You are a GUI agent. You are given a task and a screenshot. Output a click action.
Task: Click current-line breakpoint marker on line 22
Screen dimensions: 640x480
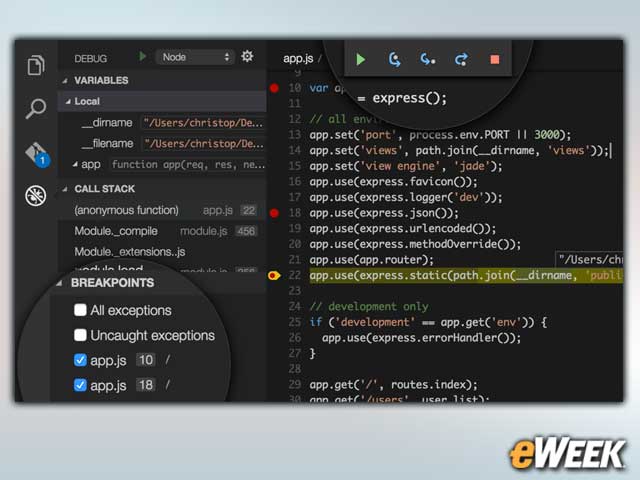(x=274, y=276)
